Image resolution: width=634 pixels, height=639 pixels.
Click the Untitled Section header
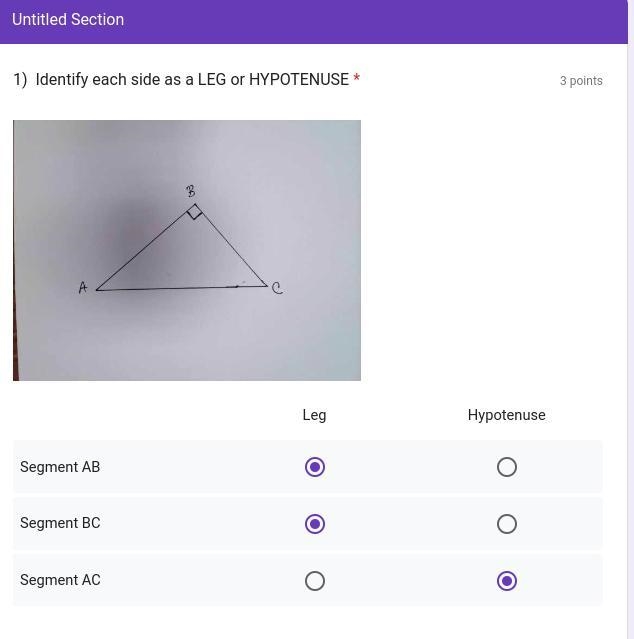(68, 20)
